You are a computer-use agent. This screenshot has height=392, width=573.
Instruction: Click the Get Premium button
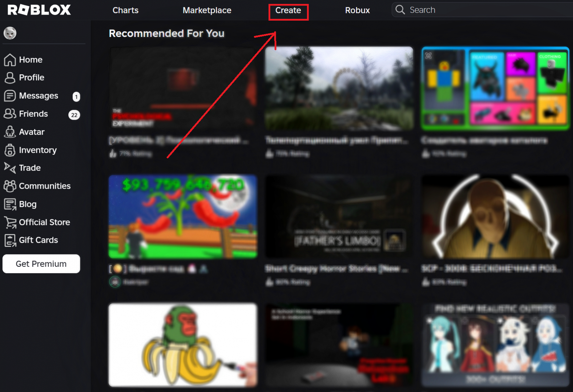point(41,264)
